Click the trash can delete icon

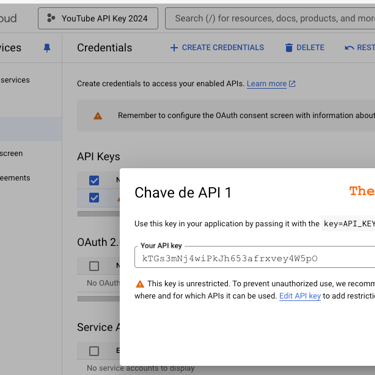click(289, 48)
